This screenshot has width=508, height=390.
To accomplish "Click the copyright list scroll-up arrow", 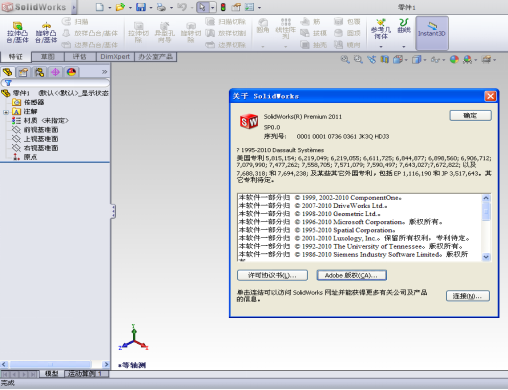I will tap(486, 198).
